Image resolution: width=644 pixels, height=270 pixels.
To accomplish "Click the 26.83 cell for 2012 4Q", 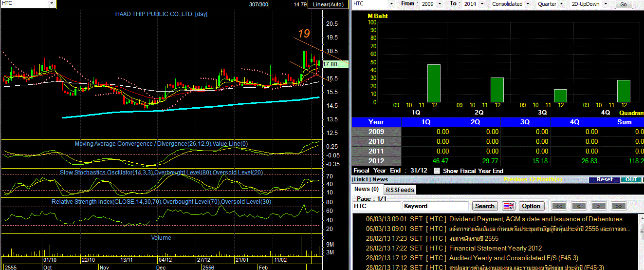I will click(575, 161).
